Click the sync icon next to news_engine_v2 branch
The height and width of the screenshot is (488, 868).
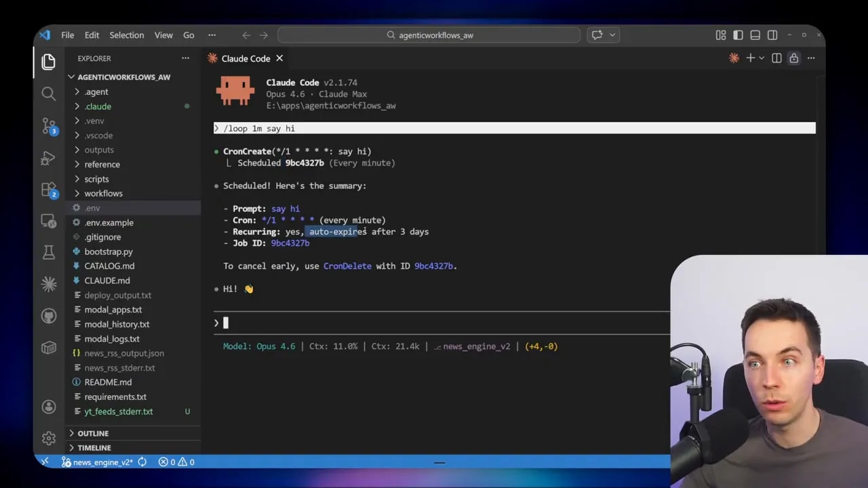coord(142,462)
